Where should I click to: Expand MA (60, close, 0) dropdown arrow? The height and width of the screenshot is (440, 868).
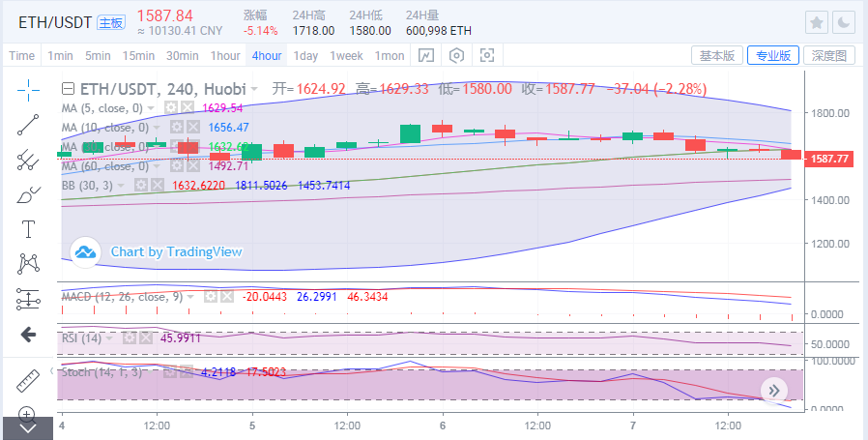[x=157, y=166]
